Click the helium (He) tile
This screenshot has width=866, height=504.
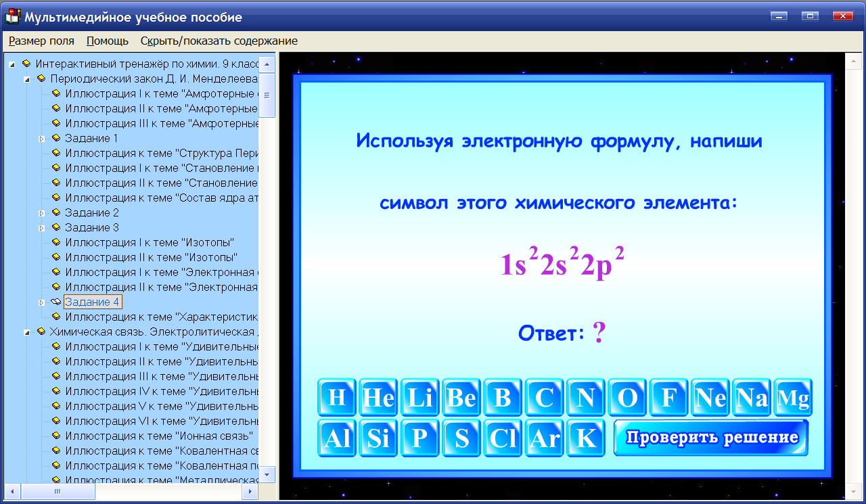(378, 398)
